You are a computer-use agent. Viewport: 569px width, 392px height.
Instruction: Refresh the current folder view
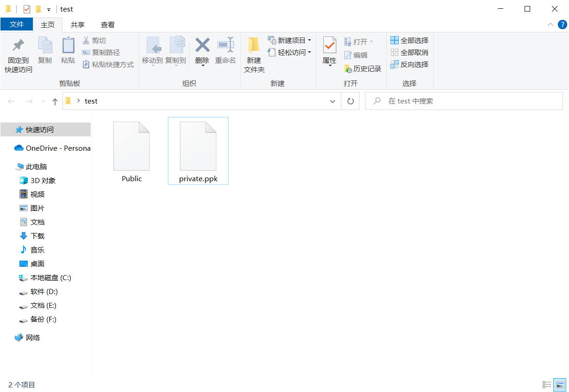[x=350, y=101]
